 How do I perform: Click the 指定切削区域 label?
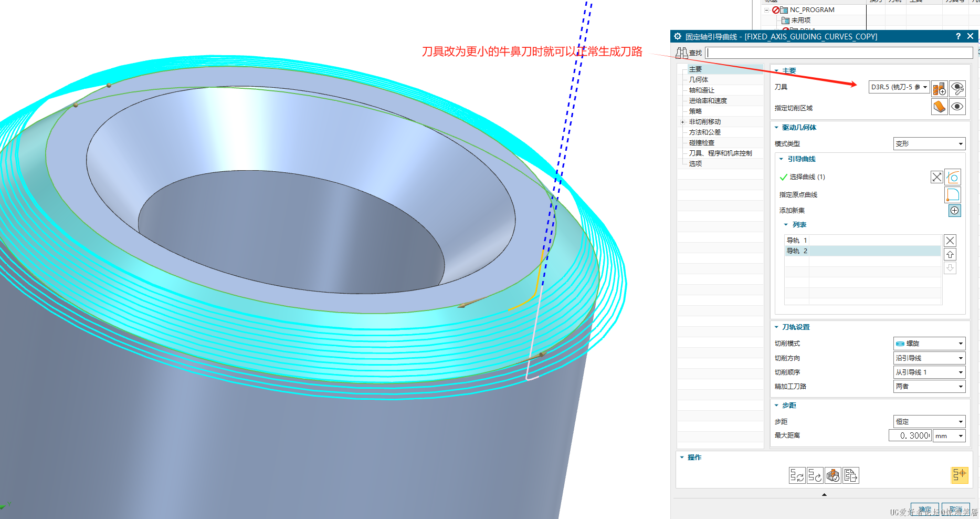point(794,108)
